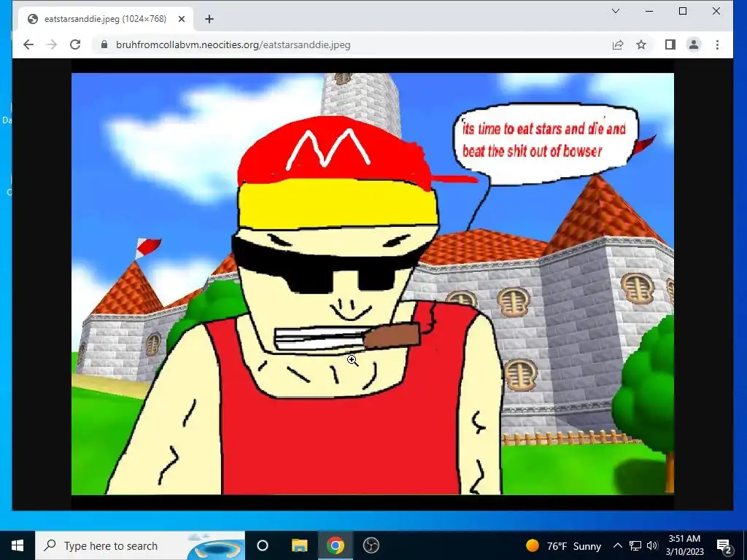
Task: View site security lock information
Action: pyautogui.click(x=104, y=44)
